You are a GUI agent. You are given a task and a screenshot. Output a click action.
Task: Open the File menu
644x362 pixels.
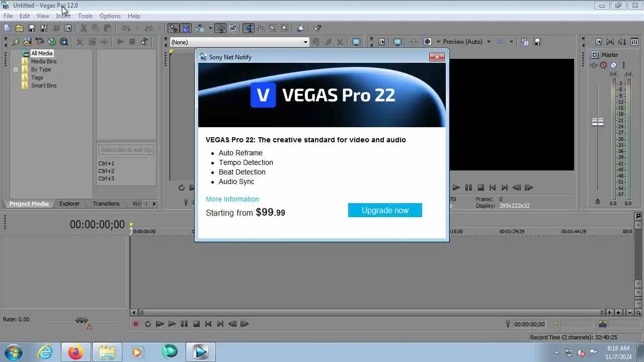pyautogui.click(x=8, y=16)
